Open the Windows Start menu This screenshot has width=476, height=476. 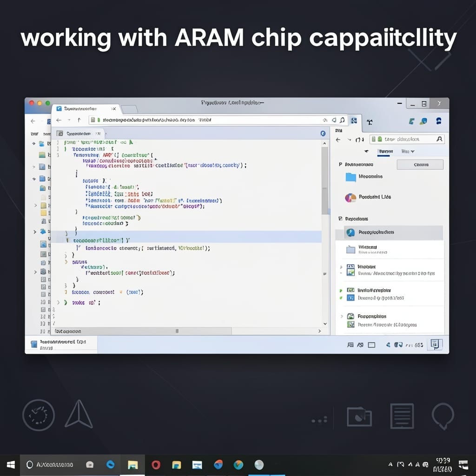click(11, 465)
